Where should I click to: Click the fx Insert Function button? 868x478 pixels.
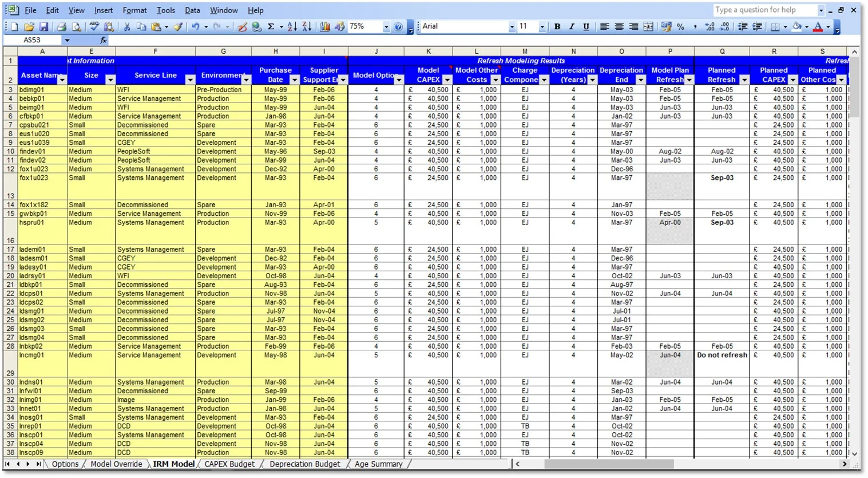(x=104, y=40)
